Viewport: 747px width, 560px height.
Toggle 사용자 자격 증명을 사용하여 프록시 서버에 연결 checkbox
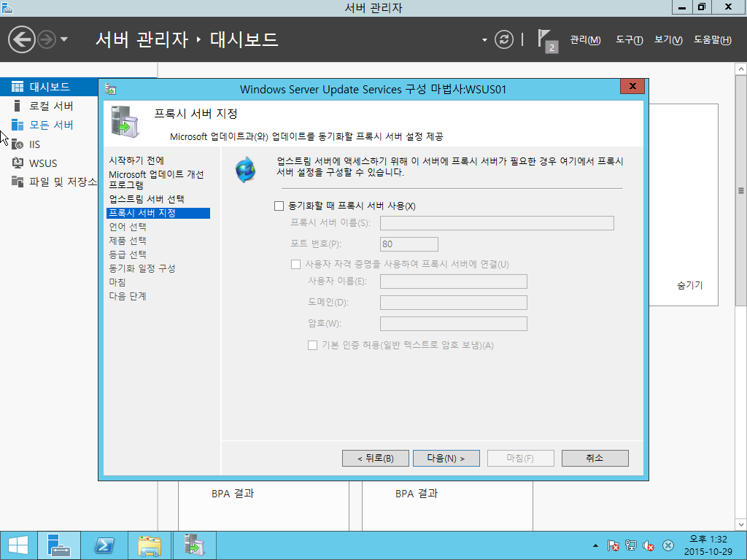pos(296,264)
